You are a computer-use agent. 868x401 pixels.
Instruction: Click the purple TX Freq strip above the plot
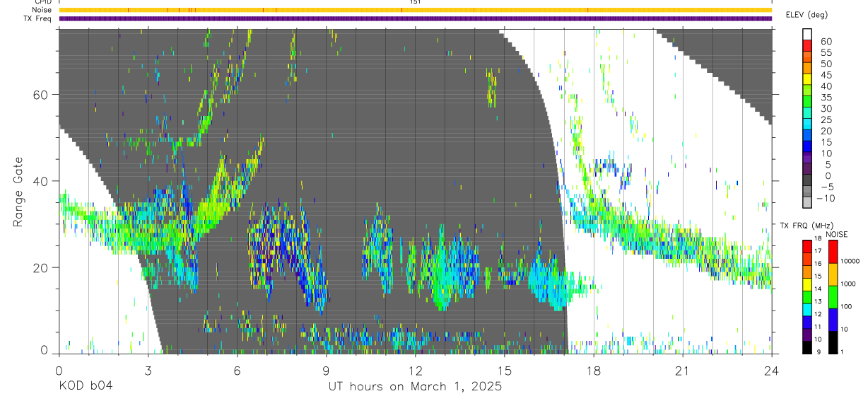click(x=415, y=18)
